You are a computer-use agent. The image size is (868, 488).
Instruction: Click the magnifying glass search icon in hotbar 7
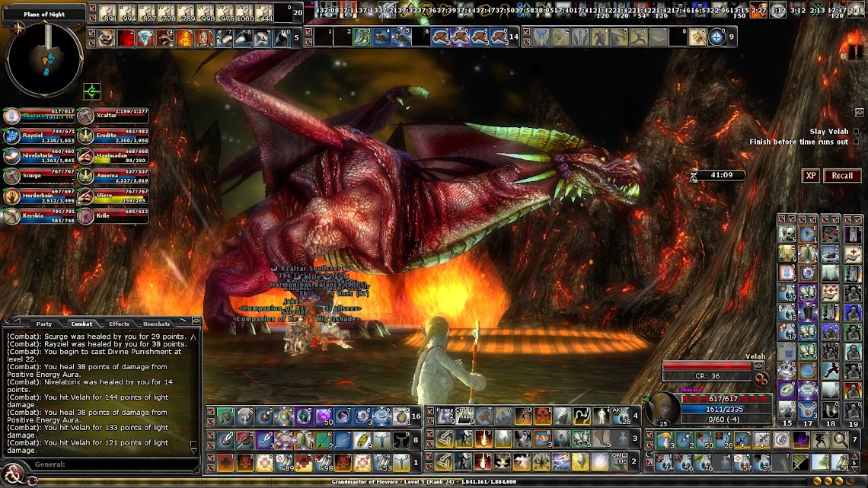(841, 440)
